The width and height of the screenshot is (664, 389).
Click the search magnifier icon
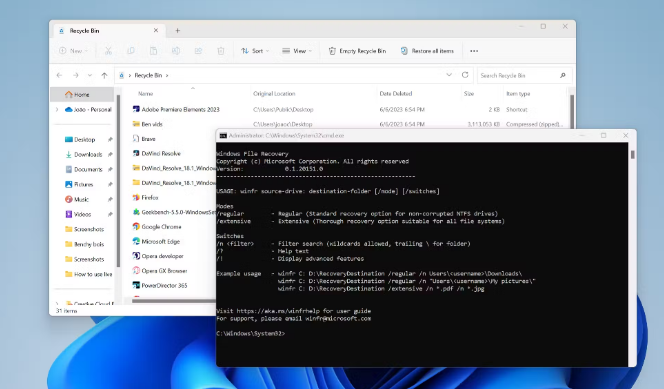(x=563, y=75)
